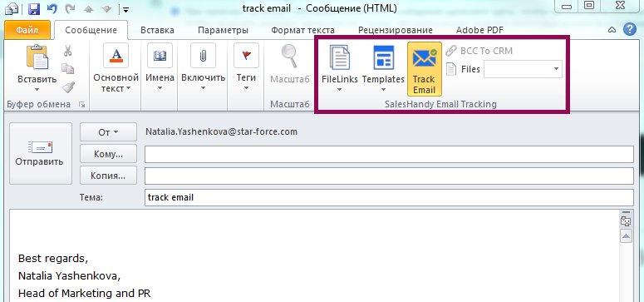The width and height of the screenshot is (644, 302).
Task: Click the Тема subject field
Action: (x=389, y=197)
